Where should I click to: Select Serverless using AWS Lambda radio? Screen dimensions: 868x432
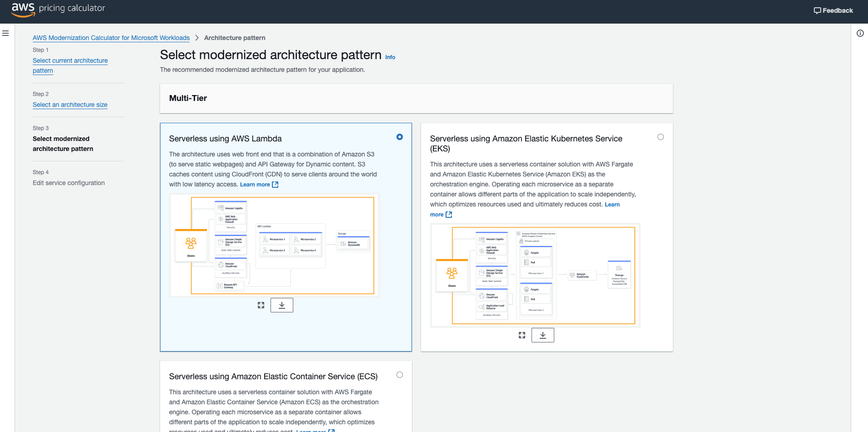tap(400, 137)
